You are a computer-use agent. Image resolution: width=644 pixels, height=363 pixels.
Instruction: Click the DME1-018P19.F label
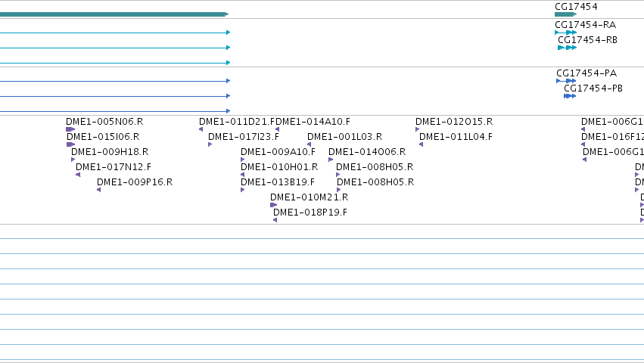pyautogui.click(x=310, y=213)
